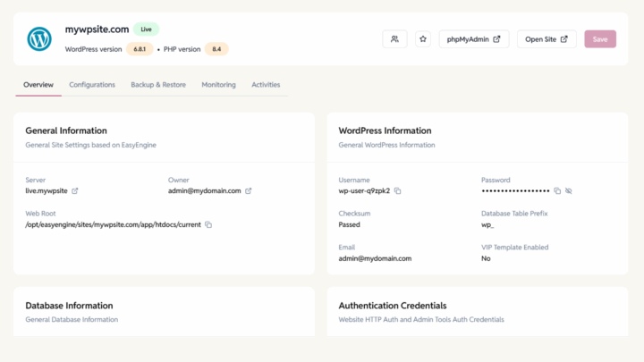Screen dimensions: 644x362
Task: Click the Open Site button
Action: tap(547, 39)
